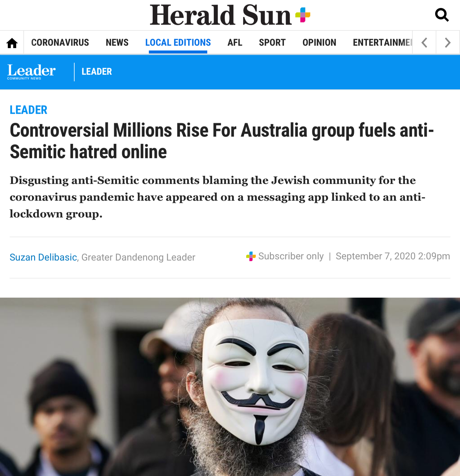Select the News menu item
This screenshot has height=476, width=460.
point(117,42)
